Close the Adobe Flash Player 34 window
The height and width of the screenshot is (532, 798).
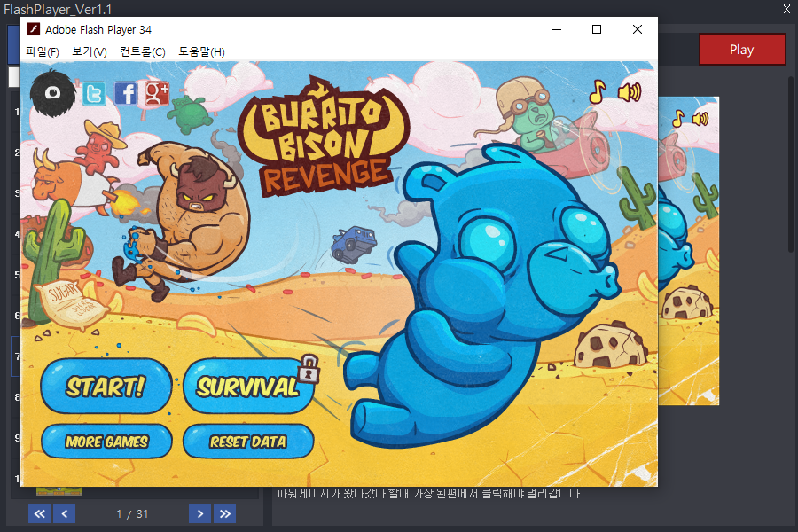click(638, 29)
